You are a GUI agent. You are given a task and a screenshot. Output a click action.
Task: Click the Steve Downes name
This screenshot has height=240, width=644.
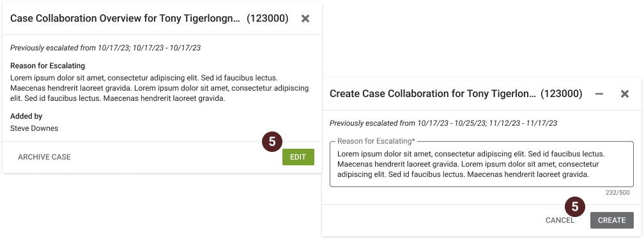34,128
